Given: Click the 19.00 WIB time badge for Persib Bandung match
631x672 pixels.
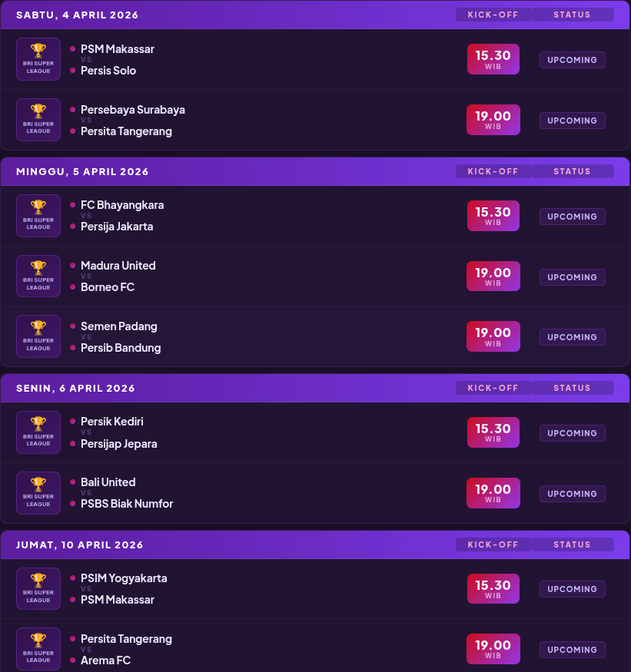Looking at the screenshot, I should pos(493,336).
